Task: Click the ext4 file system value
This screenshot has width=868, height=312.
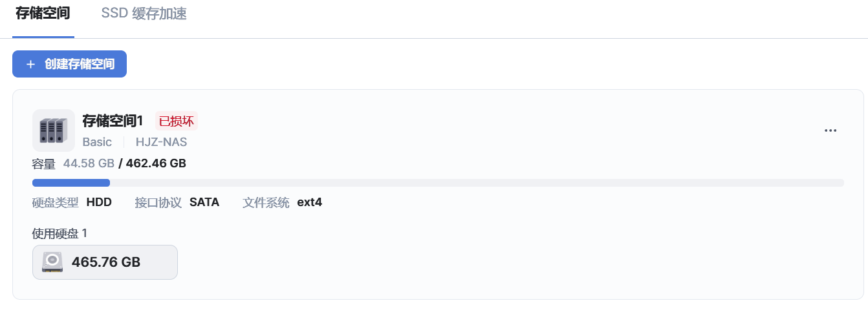Action: pyautogui.click(x=309, y=202)
